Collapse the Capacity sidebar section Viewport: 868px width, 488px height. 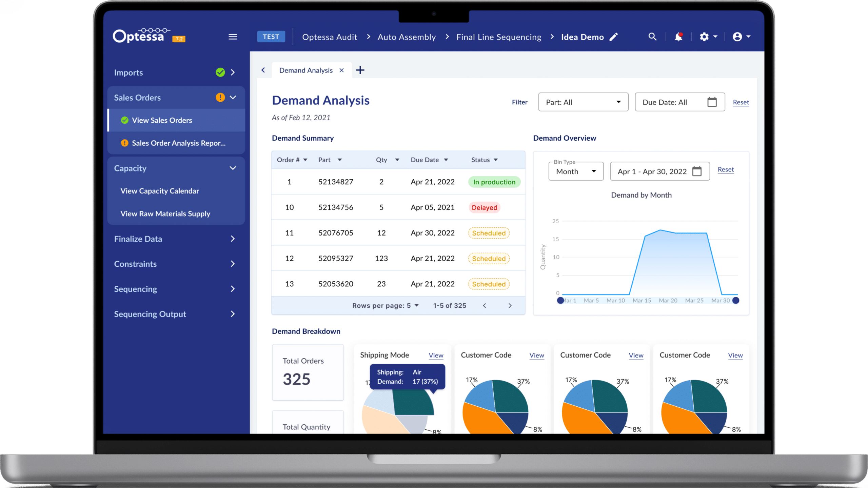[x=233, y=168]
